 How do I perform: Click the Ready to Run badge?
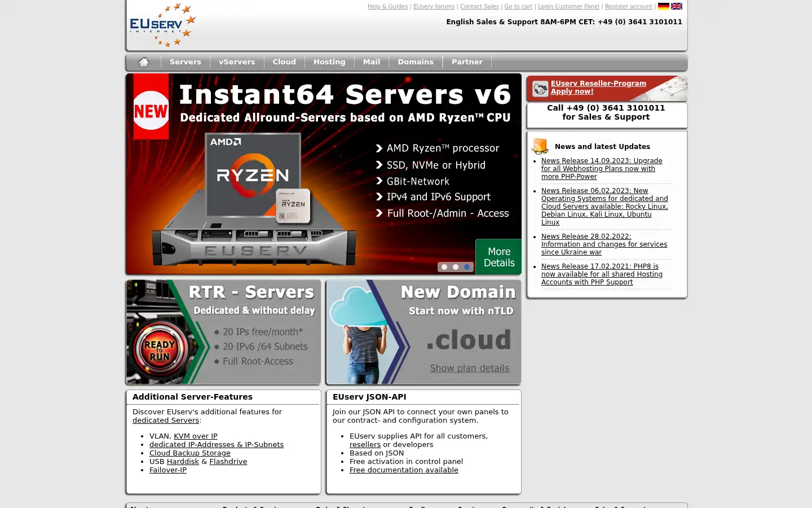click(160, 350)
